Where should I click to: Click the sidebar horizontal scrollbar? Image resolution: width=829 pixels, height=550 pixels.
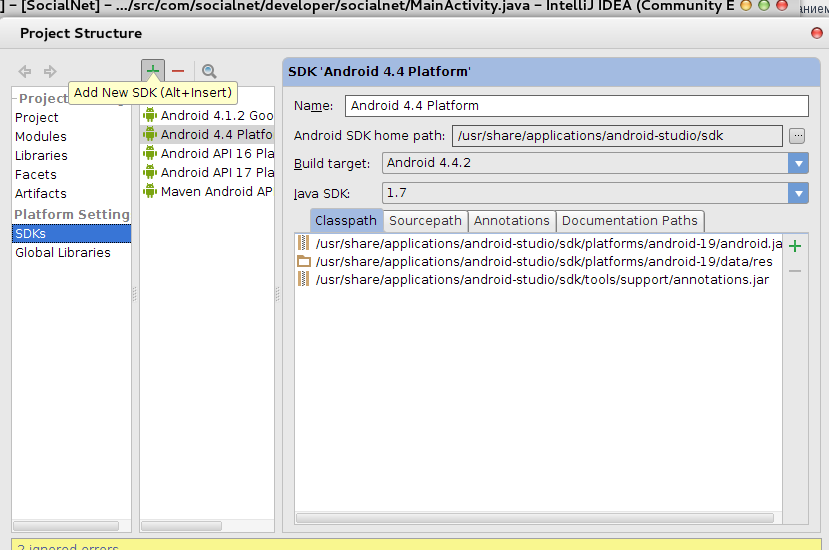click(66, 526)
